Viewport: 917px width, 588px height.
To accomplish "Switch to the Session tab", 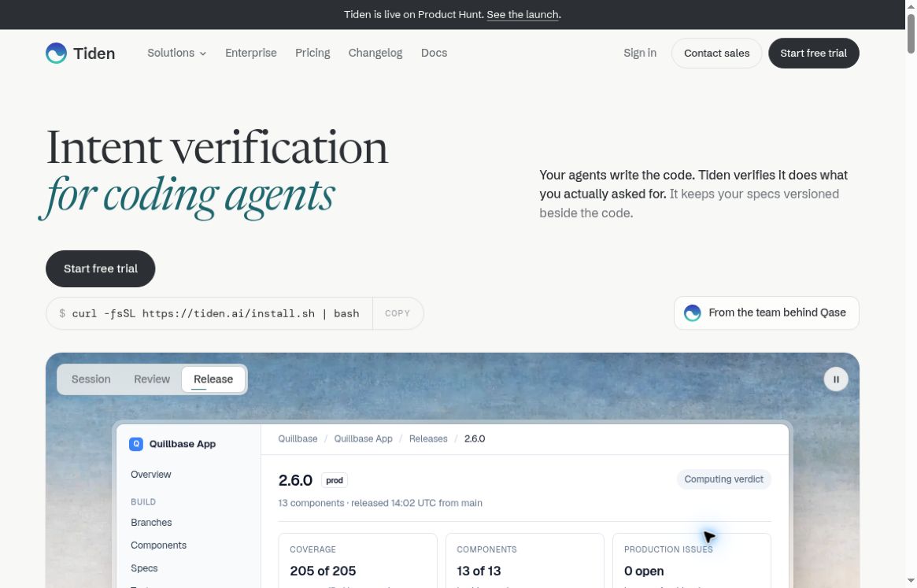I will tap(91, 379).
